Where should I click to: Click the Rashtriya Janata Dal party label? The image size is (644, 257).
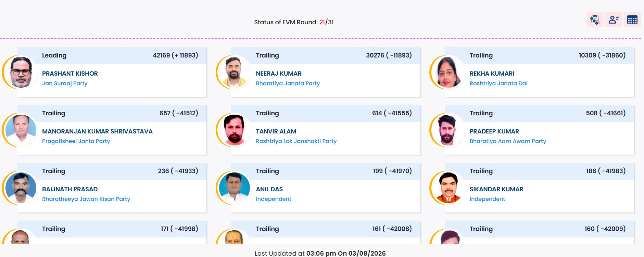498,83
